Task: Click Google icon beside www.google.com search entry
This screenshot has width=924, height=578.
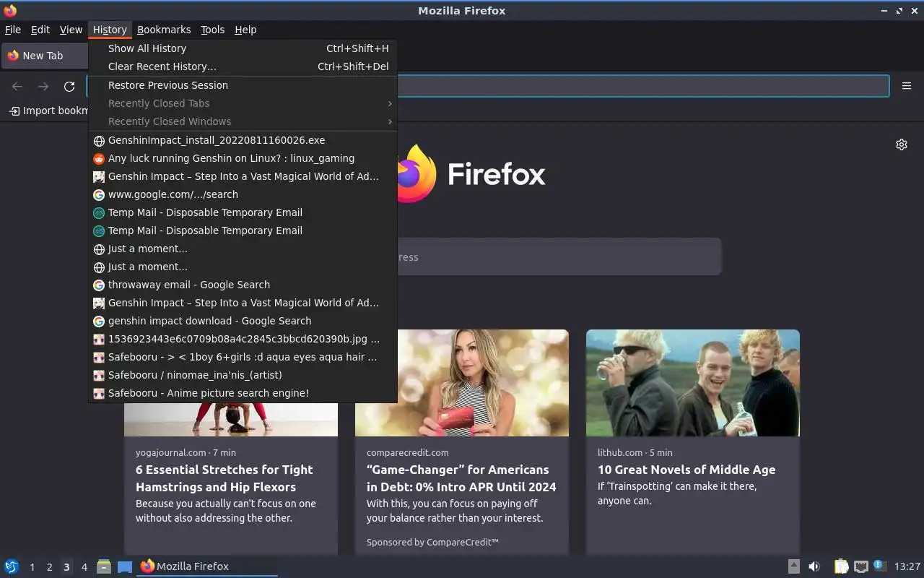Action: (x=100, y=194)
